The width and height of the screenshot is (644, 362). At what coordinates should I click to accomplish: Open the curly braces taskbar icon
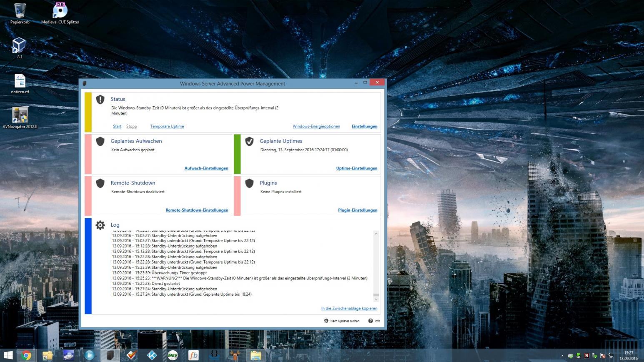(x=214, y=355)
